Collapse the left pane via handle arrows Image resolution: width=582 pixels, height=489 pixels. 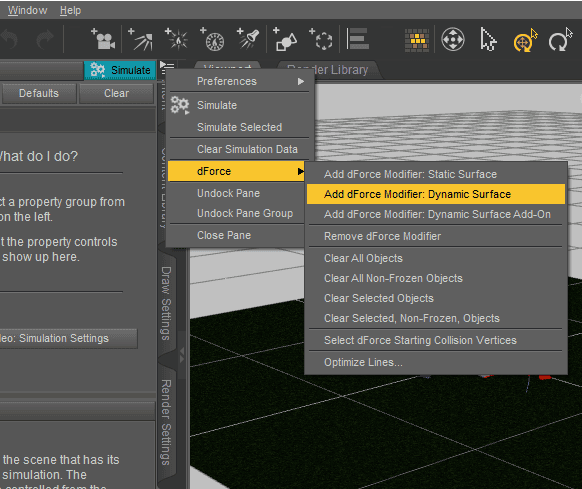182,355
